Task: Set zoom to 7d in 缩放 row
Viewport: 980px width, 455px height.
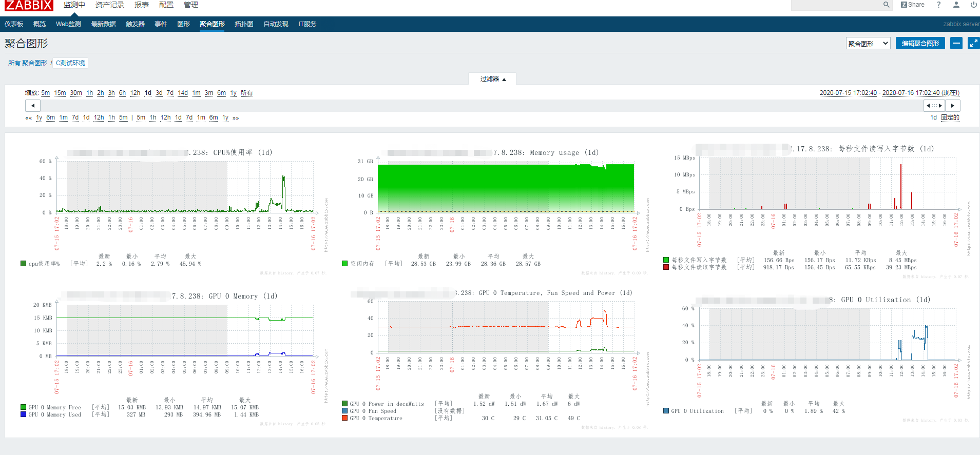Action: click(170, 93)
